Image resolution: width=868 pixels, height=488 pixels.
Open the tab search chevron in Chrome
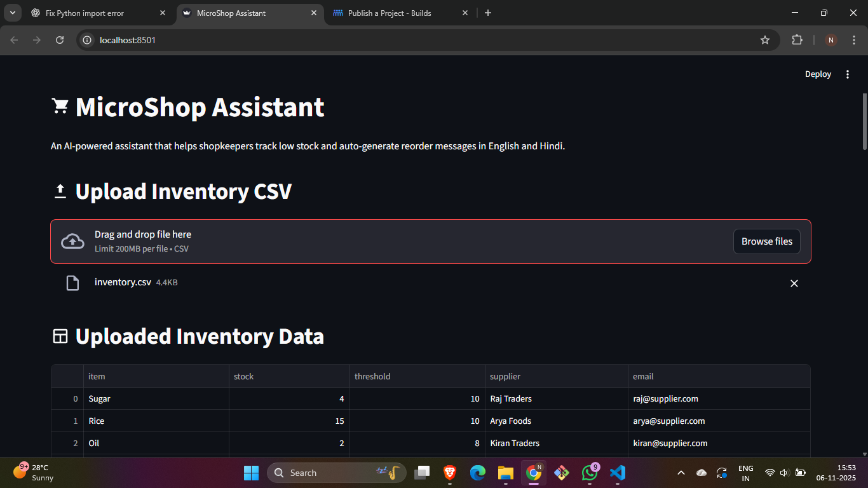point(12,13)
